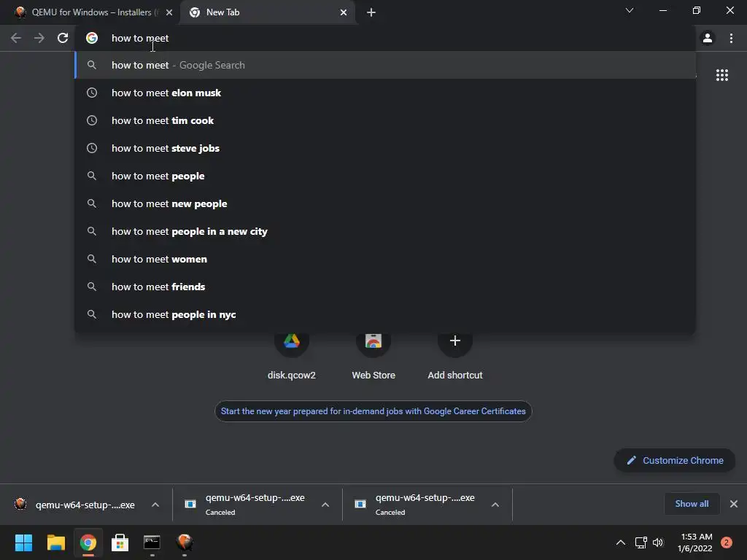Pick suggestion 'how to meet new people'
Viewport: 747px width, 560px height.
tap(385, 203)
